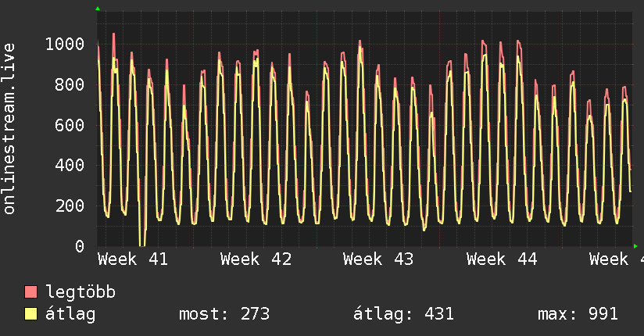Viewport: 644px width, 336px height.
Task: Click the pink legtöbb legend swatch
Action: point(30,291)
